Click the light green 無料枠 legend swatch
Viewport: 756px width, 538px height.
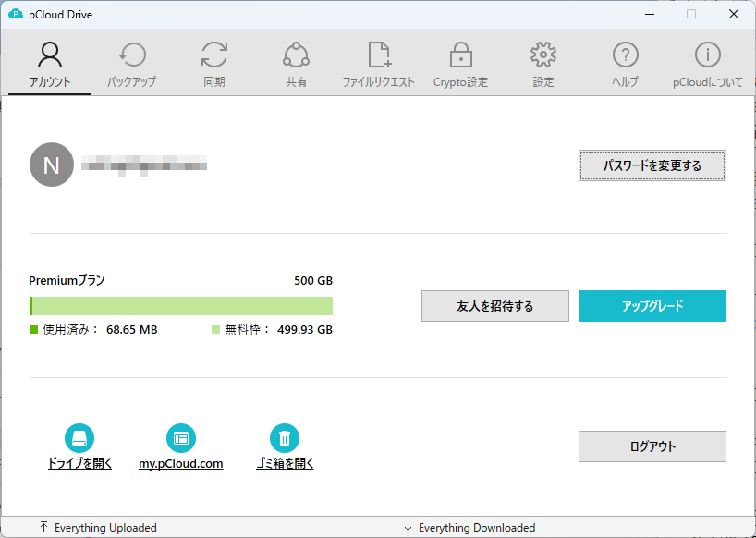point(215,330)
